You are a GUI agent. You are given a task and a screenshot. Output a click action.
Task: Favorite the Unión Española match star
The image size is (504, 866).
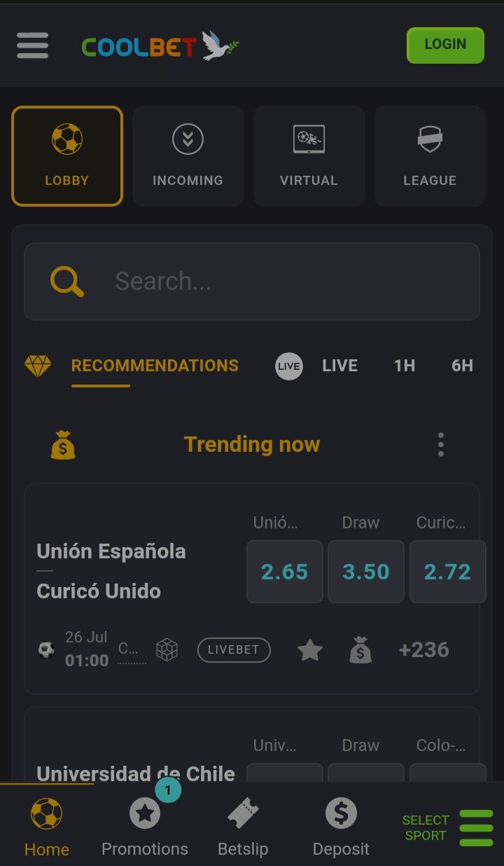coord(310,650)
